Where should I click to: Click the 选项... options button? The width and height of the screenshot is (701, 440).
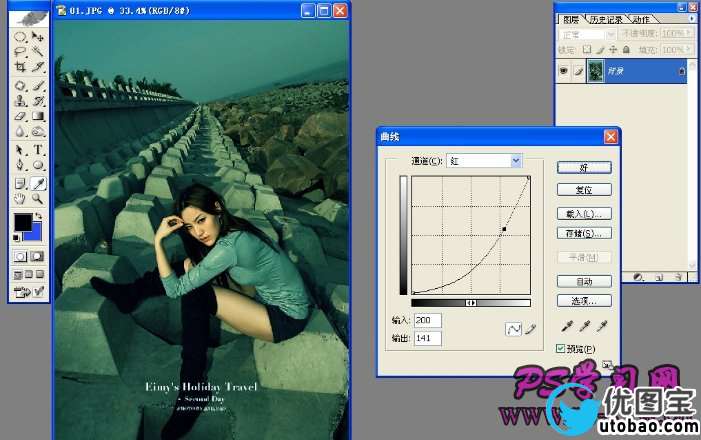[584, 301]
